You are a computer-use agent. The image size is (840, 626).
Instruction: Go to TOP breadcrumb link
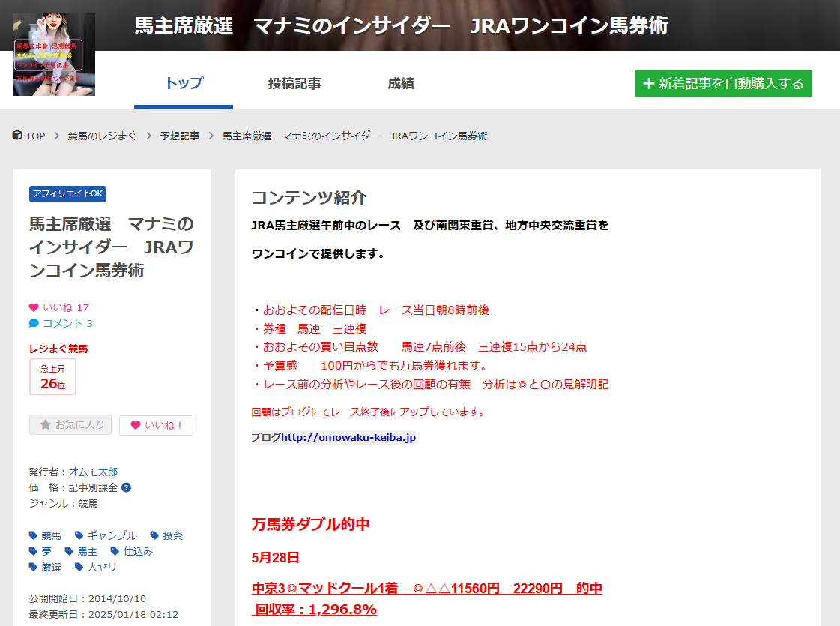[x=35, y=136]
